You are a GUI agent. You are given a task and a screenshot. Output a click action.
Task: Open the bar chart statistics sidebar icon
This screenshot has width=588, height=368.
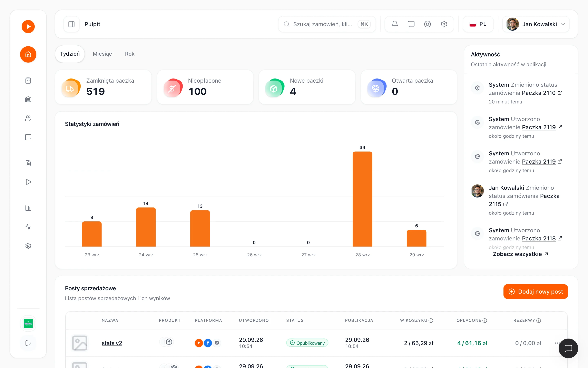click(x=28, y=208)
